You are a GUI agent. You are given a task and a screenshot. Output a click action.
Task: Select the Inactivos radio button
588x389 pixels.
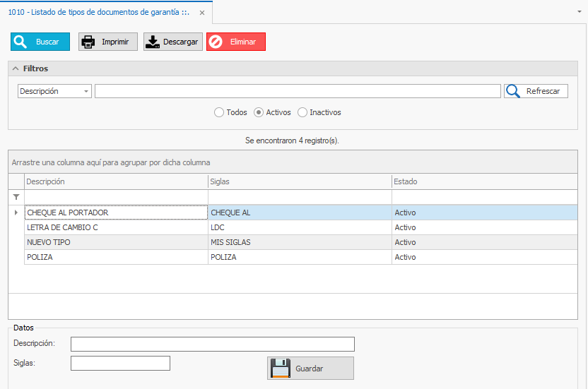tap(302, 112)
